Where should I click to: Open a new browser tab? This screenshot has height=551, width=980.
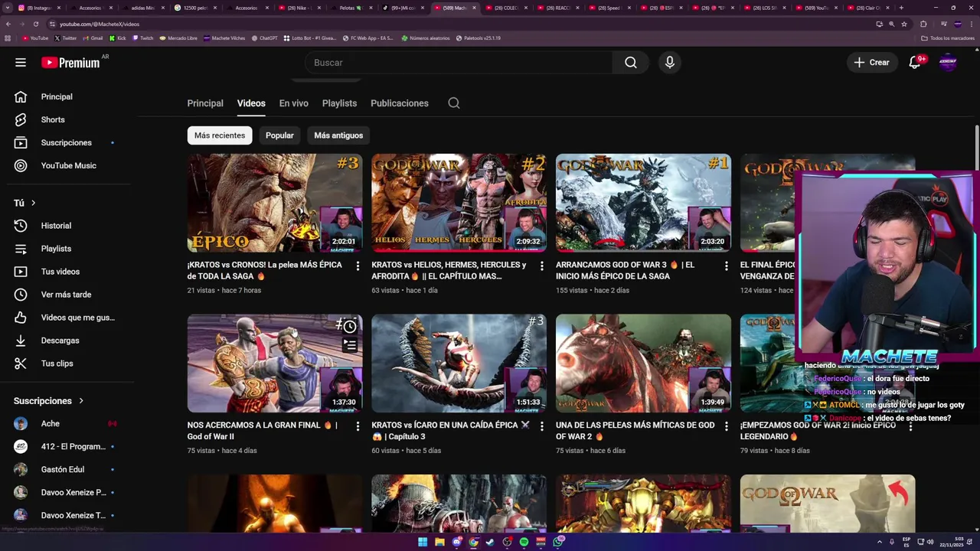point(901,8)
